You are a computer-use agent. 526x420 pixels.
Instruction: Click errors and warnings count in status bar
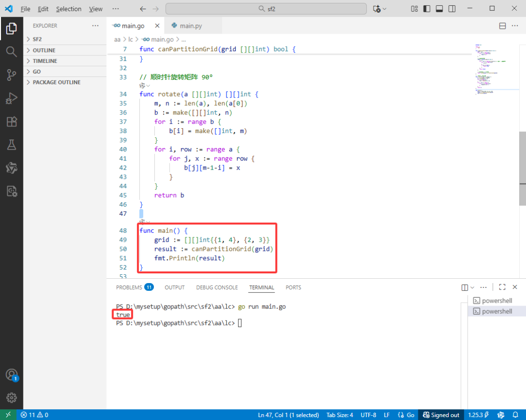[35, 415]
